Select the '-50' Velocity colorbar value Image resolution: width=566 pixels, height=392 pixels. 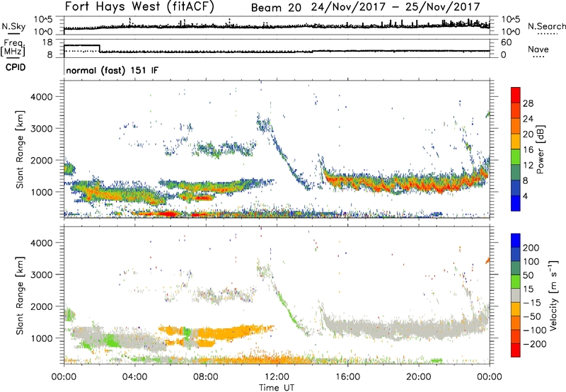(x=532, y=316)
